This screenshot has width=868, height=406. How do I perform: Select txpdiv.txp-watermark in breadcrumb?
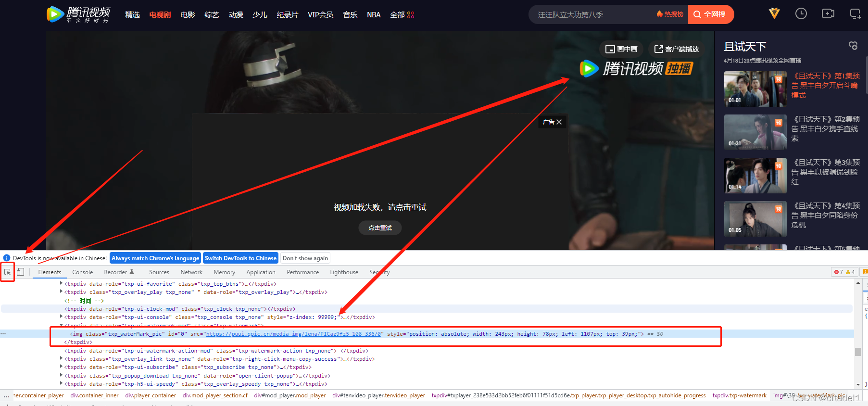[x=740, y=396]
